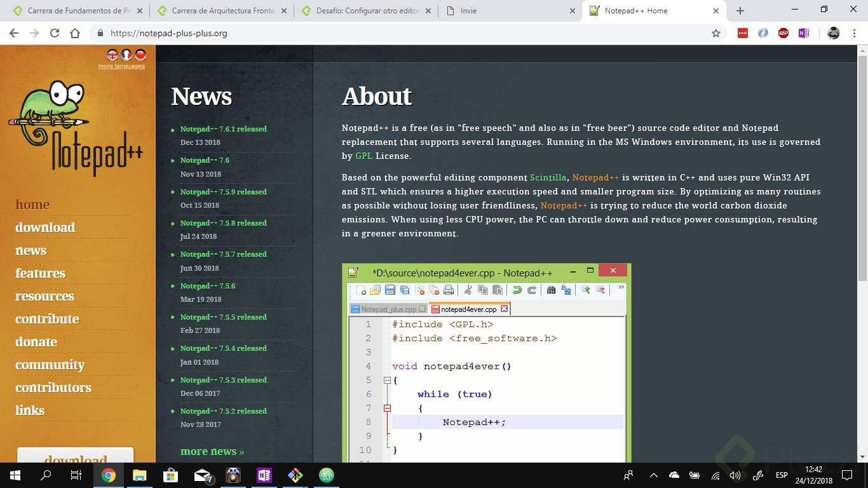Open the Notepad++ 7.6.1 released news

[x=224, y=129]
